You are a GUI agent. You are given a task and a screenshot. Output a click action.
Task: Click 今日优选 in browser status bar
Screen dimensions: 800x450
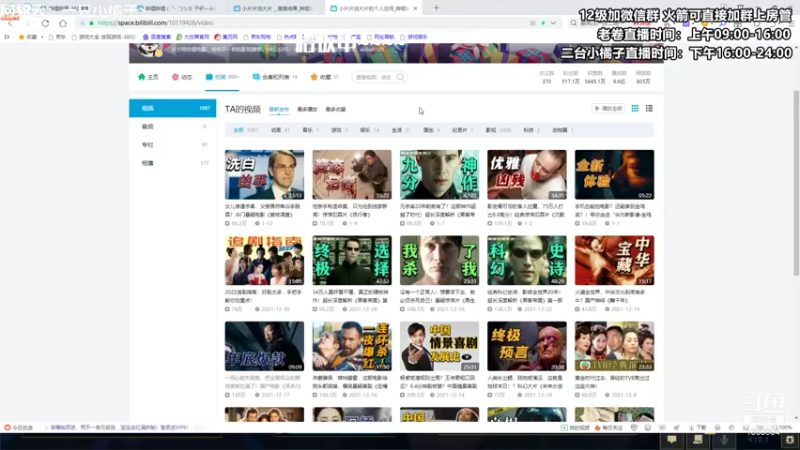click(x=19, y=428)
